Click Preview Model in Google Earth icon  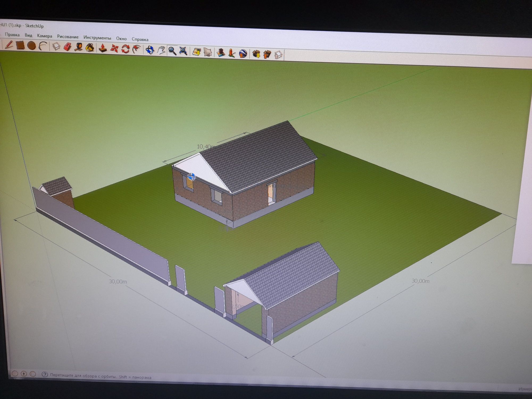pyautogui.click(x=243, y=53)
